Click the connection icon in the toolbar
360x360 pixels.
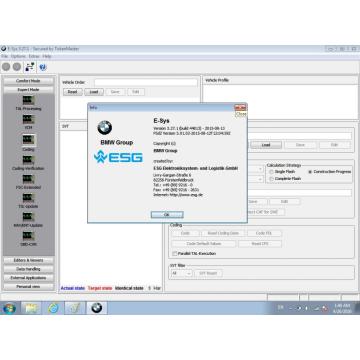[x=30, y=67]
